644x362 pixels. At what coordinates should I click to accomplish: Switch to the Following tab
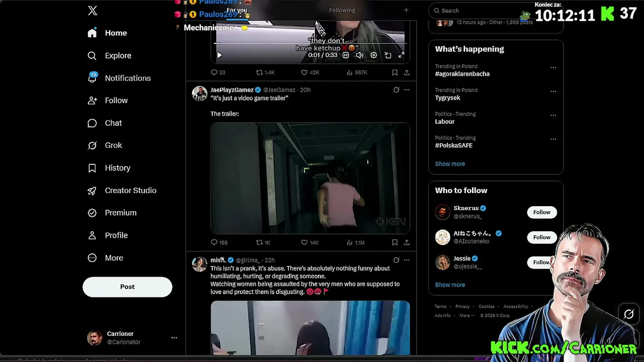coord(342,10)
